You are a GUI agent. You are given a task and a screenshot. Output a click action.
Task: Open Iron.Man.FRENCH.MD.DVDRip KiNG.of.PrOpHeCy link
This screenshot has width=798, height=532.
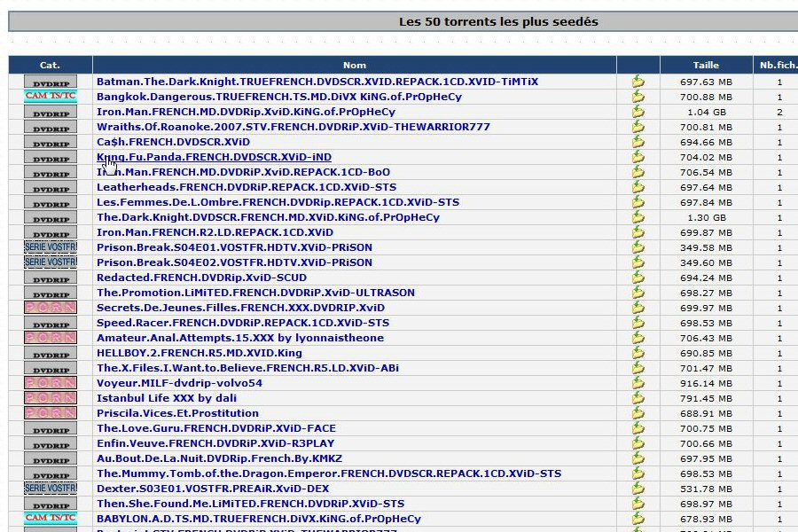pyautogui.click(x=246, y=112)
